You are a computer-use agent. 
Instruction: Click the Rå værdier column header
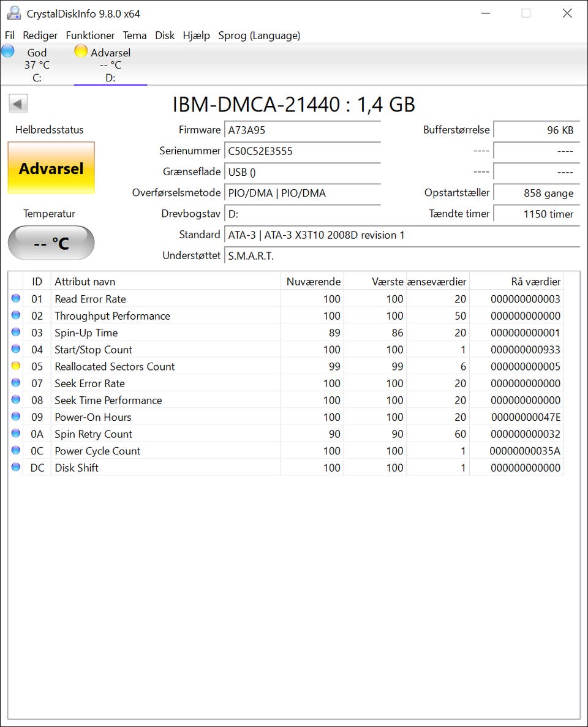pyautogui.click(x=516, y=282)
